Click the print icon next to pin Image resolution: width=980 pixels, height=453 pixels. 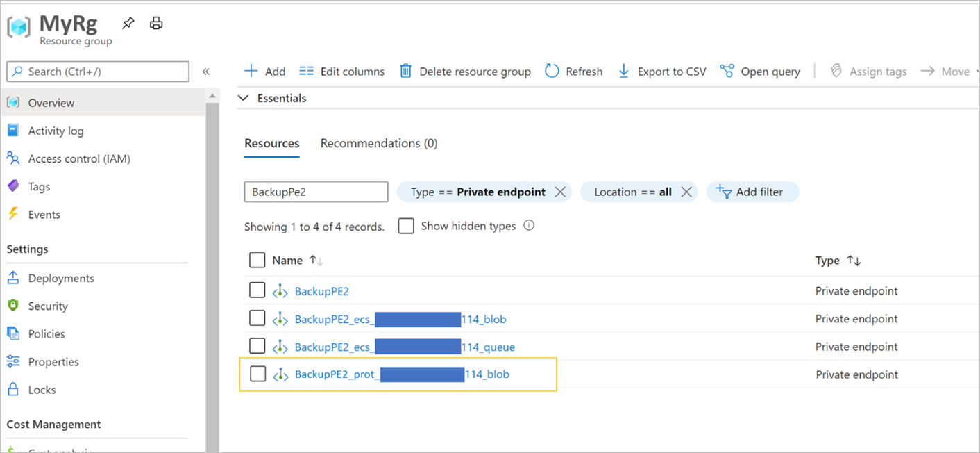pyautogui.click(x=155, y=22)
